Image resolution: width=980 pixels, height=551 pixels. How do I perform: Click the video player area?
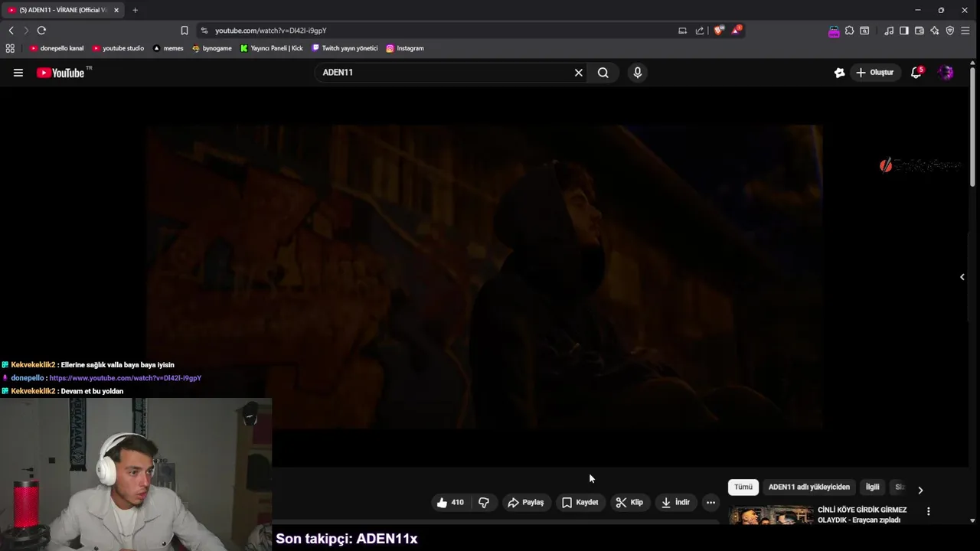pyautogui.click(x=484, y=277)
